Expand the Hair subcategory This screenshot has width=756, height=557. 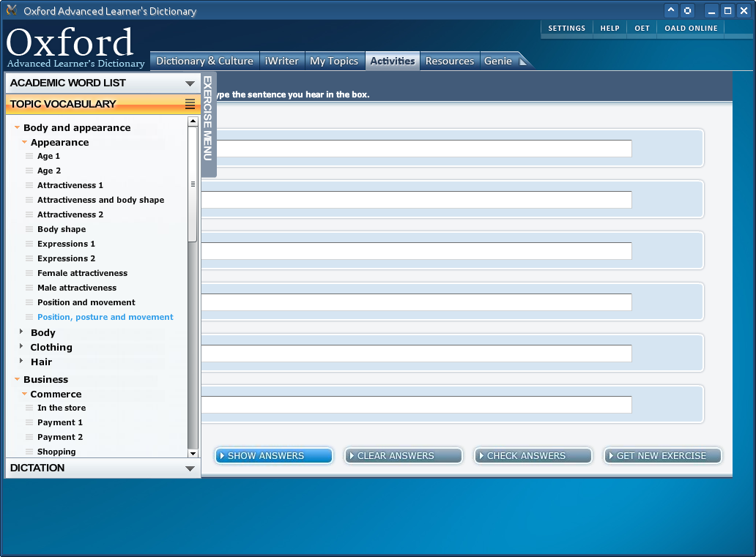coord(21,361)
